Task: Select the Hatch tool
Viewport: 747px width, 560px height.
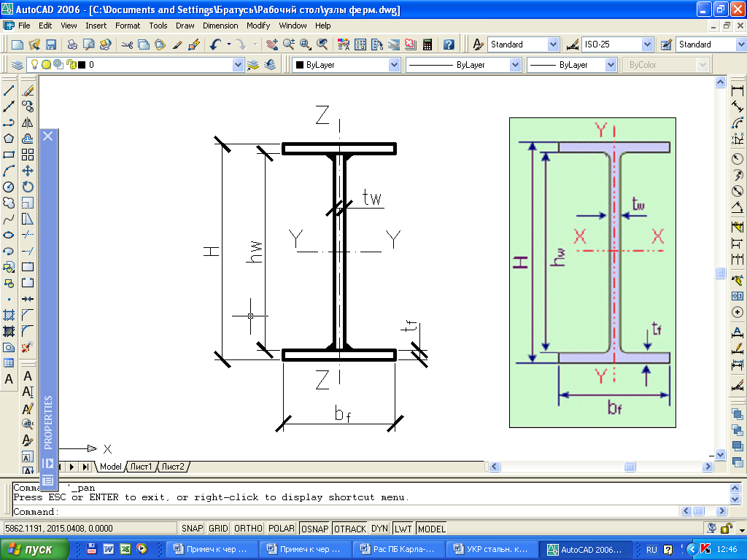Action: [x=9, y=315]
